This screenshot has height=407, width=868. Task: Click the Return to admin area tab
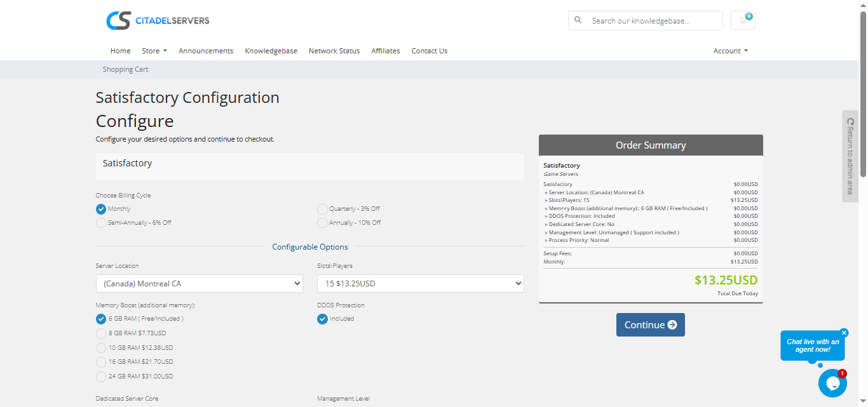pyautogui.click(x=850, y=156)
